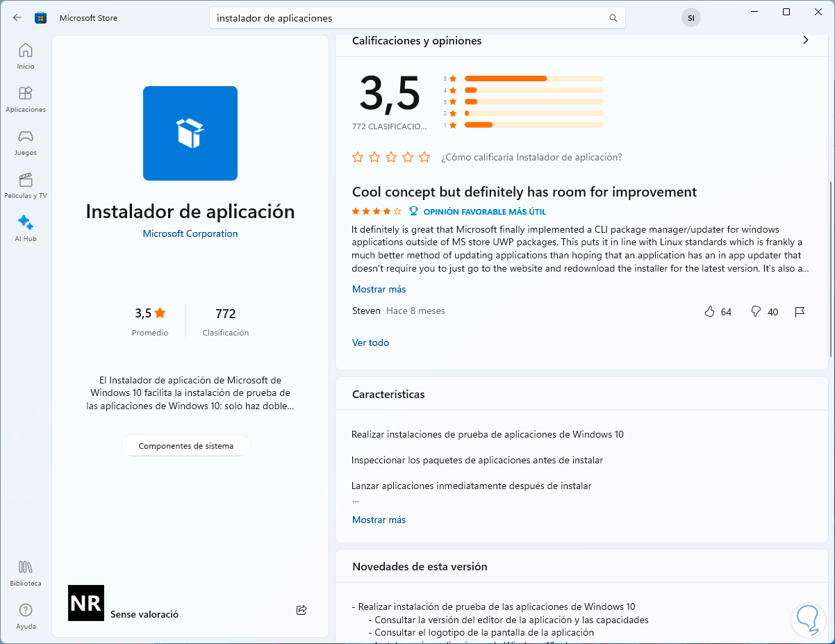
Task: Open the Ayuda help page
Action: tap(26, 616)
